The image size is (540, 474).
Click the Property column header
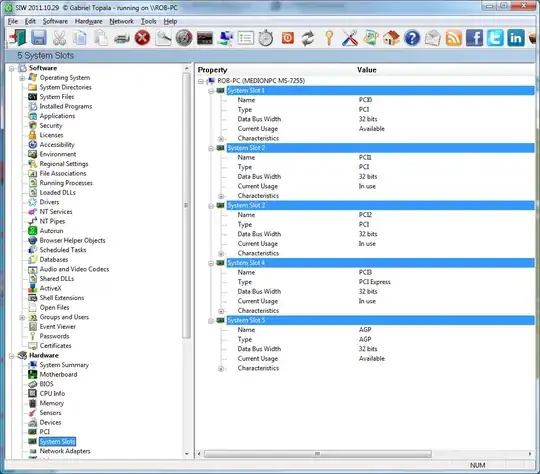tap(212, 70)
